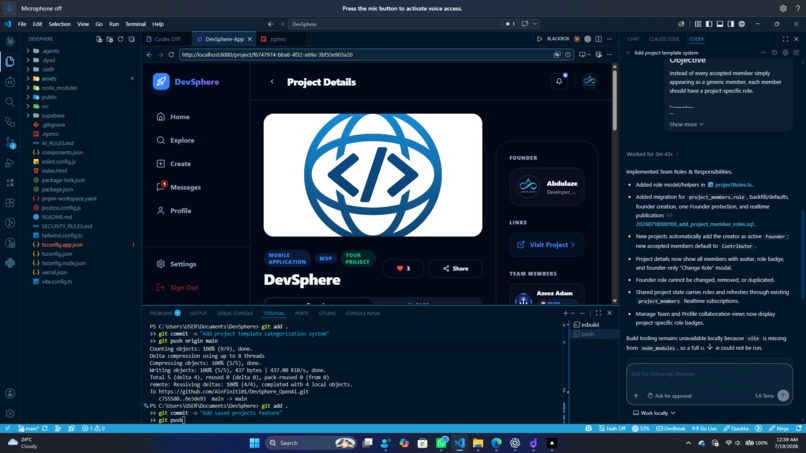Maximize the terminal panel
The image size is (806, 453).
pyautogui.click(x=598, y=313)
